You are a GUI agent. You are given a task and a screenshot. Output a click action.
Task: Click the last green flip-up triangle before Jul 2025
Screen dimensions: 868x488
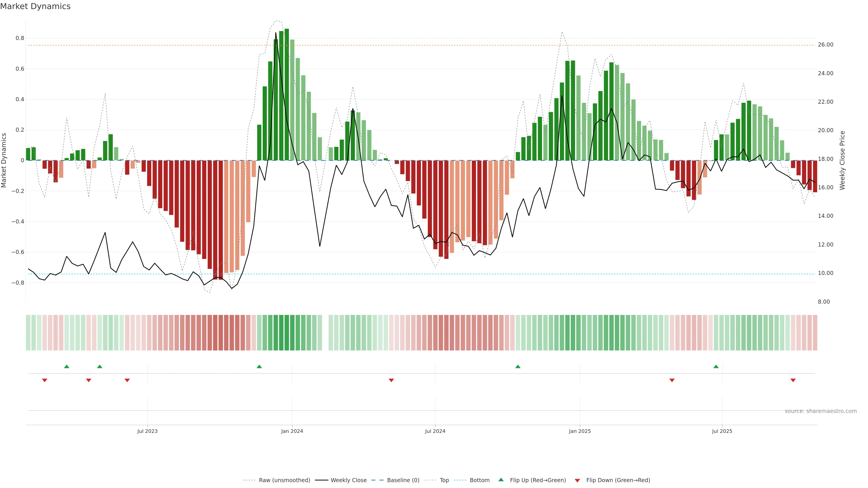point(716,366)
